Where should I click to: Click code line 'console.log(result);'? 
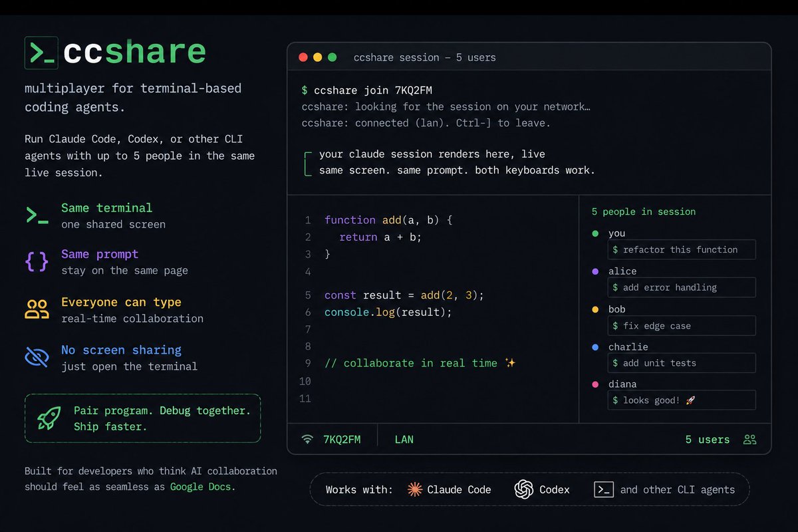388,312
